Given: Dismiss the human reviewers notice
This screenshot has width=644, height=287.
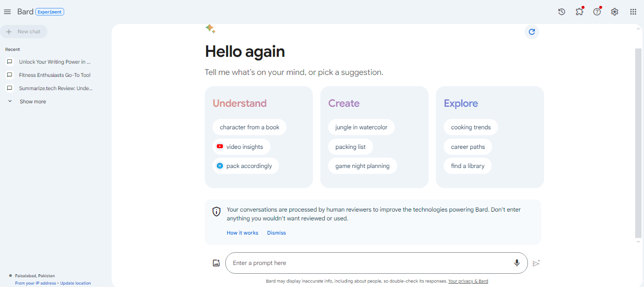Looking at the screenshot, I should coord(276,233).
